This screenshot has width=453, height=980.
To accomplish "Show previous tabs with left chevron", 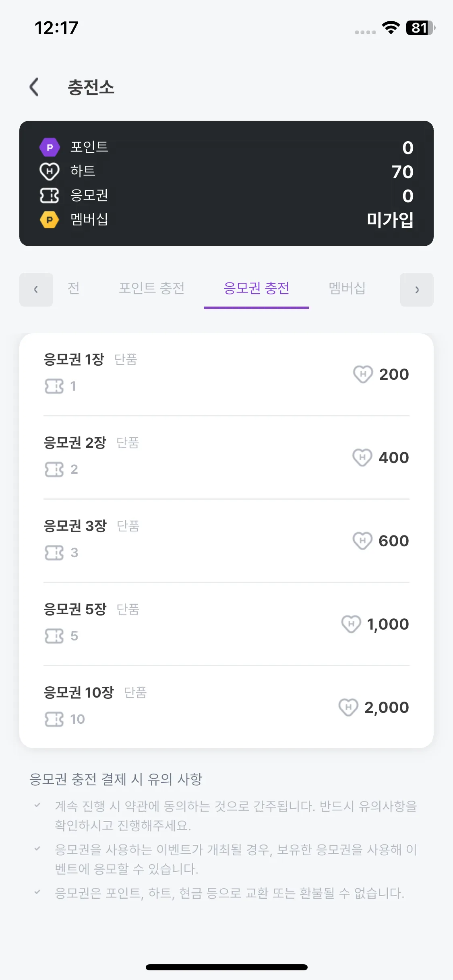I will 36,290.
